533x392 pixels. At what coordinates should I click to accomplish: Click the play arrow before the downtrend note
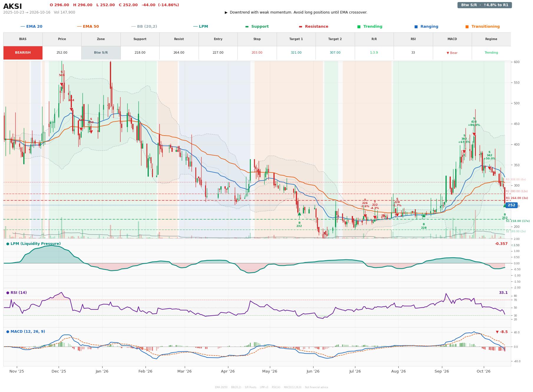click(x=226, y=12)
